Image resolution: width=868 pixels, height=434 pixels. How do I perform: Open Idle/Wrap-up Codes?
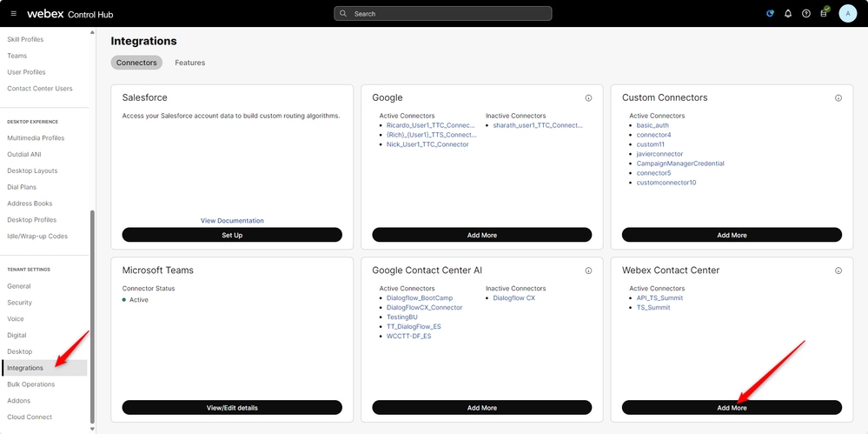[x=37, y=236]
